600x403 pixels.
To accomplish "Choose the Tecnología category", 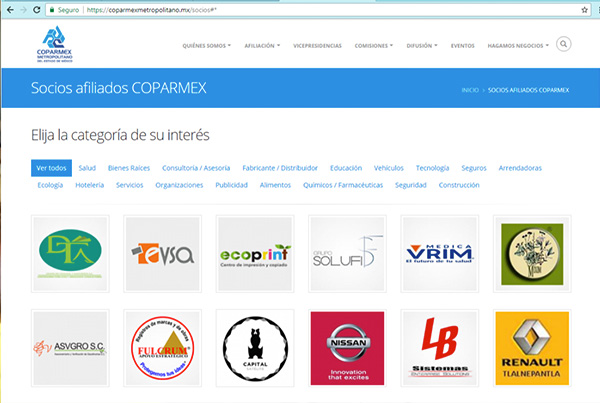I will pyautogui.click(x=432, y=168).
